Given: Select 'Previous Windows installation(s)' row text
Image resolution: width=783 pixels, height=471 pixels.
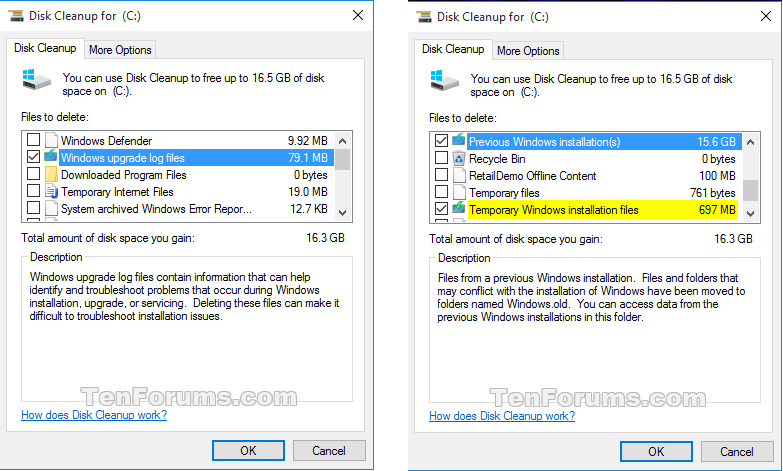Looking at the screenshot, I should 544,142.
